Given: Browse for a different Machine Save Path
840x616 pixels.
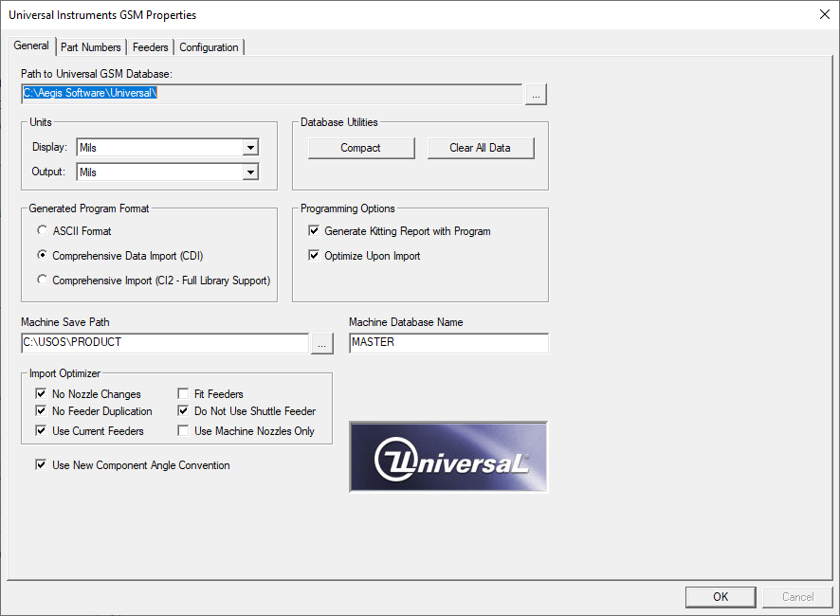Looking at the screenshot, I should [321, 343].
